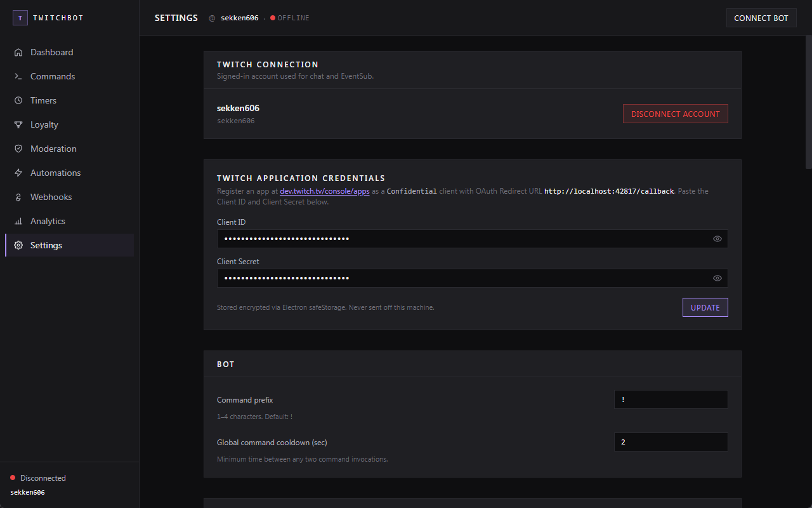Click the Global command cooldown input

(671, 442)
